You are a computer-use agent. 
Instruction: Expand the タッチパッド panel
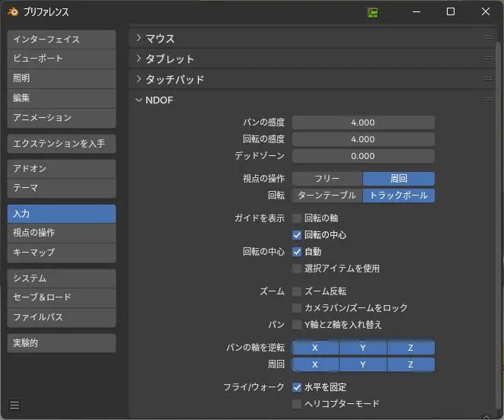[139, 79]
